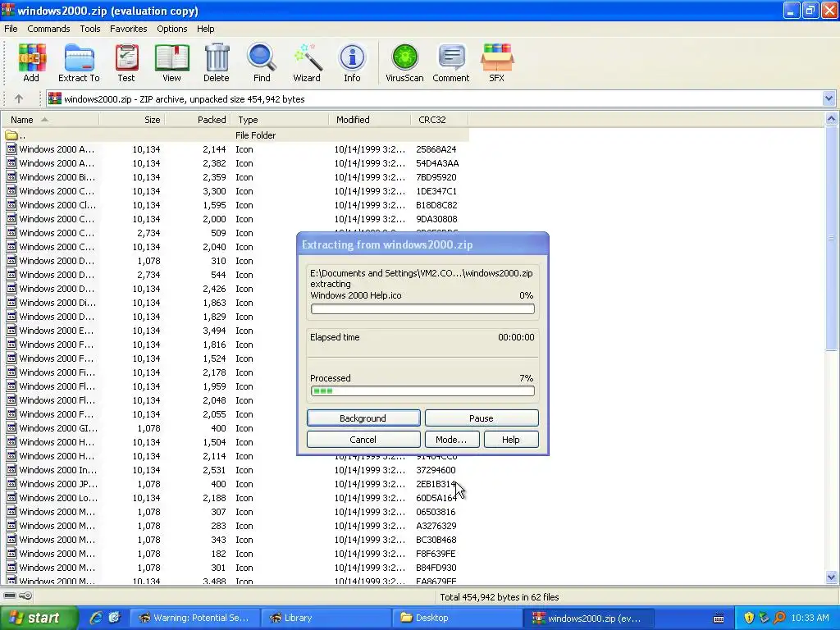840x630 pixels.
Task: Click the archive icon in address bar
Action: tap(55, 98)
